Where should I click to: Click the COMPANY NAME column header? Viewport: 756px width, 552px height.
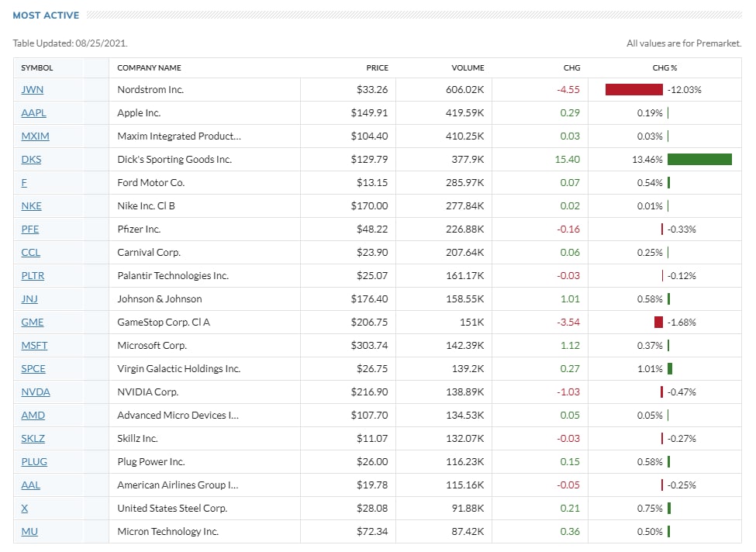[x=149, y=68]
